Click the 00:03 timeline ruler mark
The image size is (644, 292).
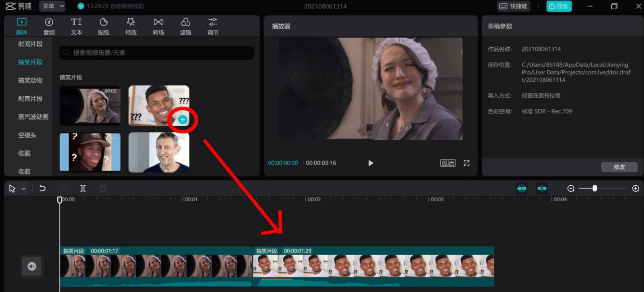tap(437, 200)
